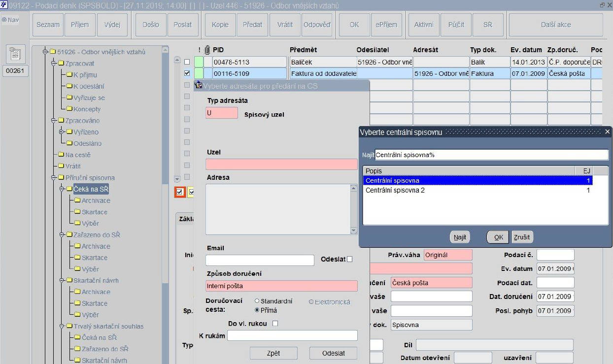Screen dimensions: 613x364
Task: Click the Předat toolbar button
Action: pos(252,25)
